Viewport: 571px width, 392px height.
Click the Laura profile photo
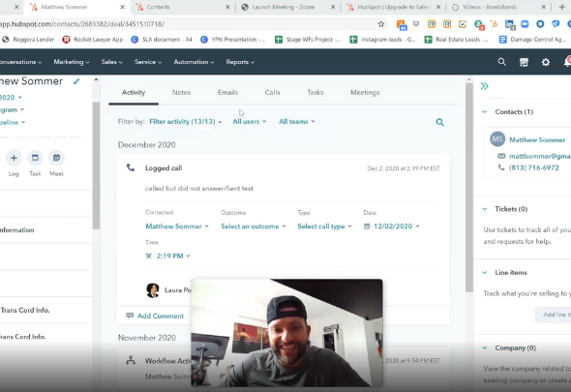[153, 290]
